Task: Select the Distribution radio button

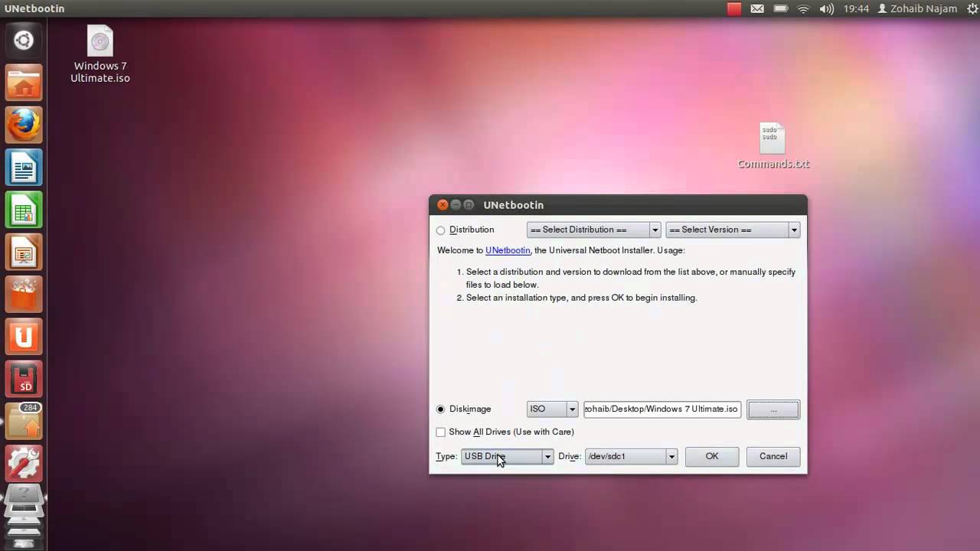Action: (x=440, y=230)
